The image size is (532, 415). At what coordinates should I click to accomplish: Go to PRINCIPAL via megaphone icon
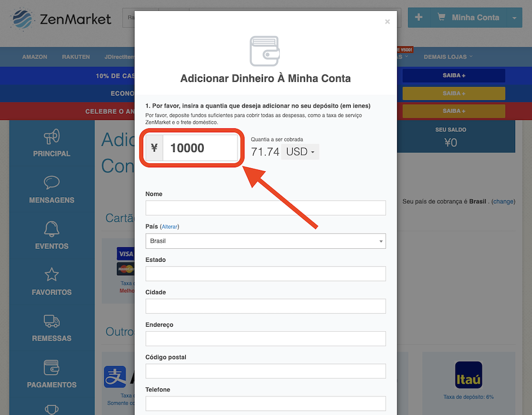pos(52,136)
